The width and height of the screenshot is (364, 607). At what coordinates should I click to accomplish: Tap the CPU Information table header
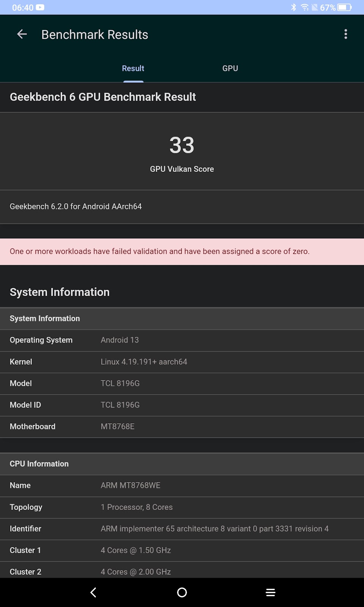coord(182,464)
